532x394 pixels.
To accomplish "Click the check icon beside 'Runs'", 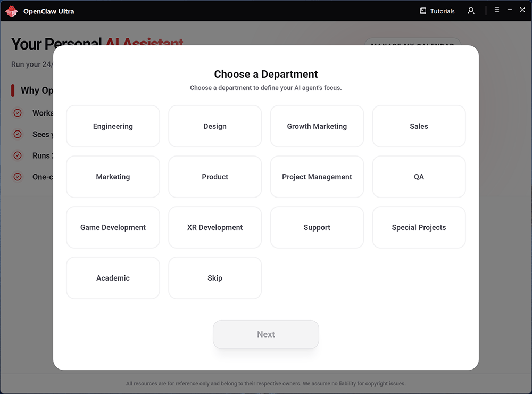I will click(x=18, y=155).
